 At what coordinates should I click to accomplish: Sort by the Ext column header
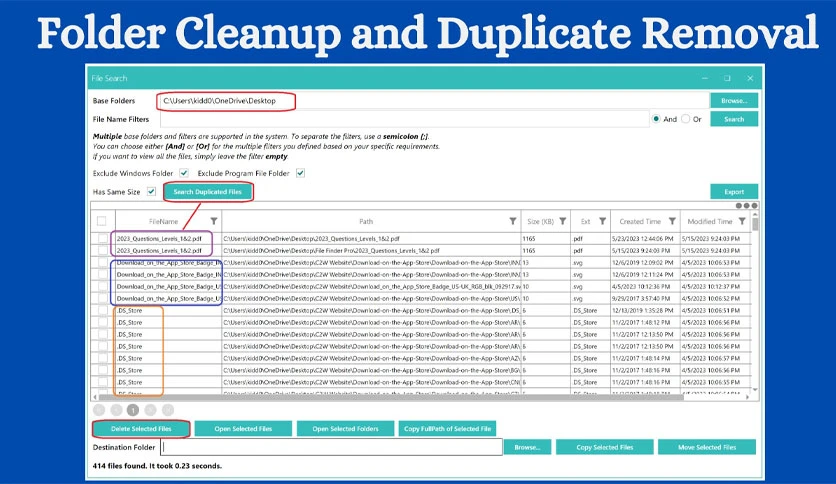tap(585, 221)
